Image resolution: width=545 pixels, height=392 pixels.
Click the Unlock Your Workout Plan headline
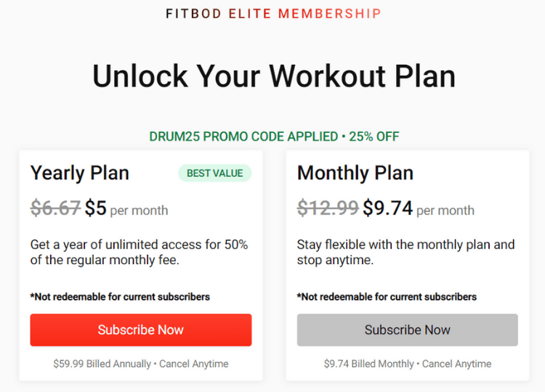[274, 76]
